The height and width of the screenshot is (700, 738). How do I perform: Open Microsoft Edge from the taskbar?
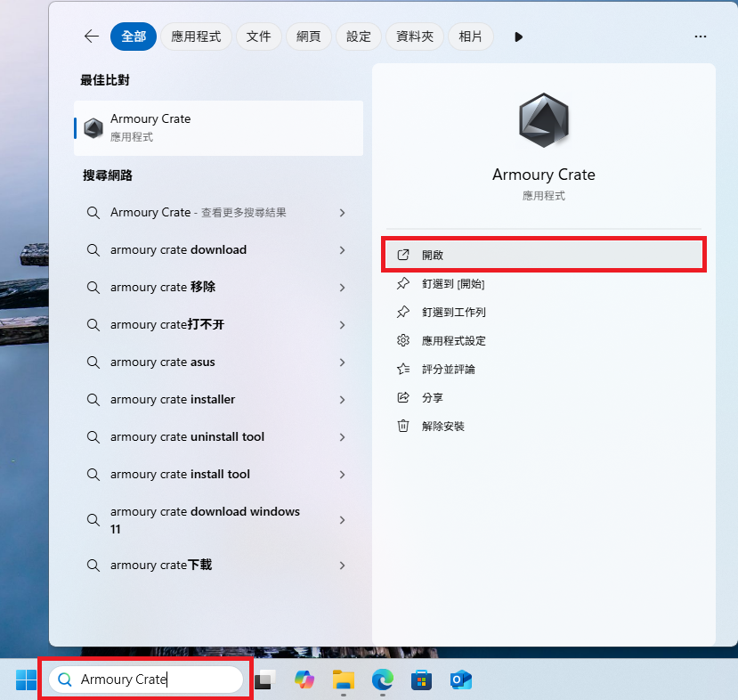383,680
